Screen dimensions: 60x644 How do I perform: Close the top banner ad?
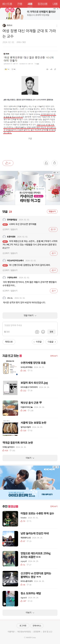click(x=58, y=9)
